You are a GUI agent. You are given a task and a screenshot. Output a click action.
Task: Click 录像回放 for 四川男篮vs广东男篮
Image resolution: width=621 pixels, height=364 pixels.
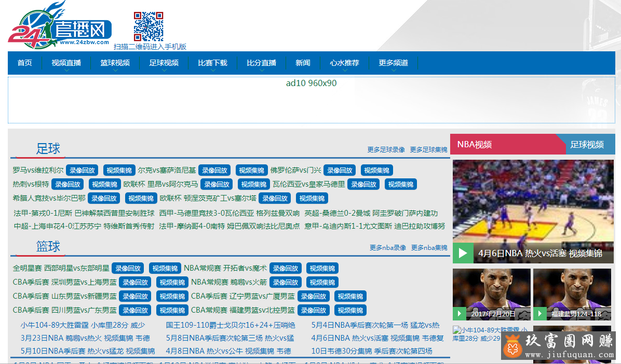(x=136, y=310)
